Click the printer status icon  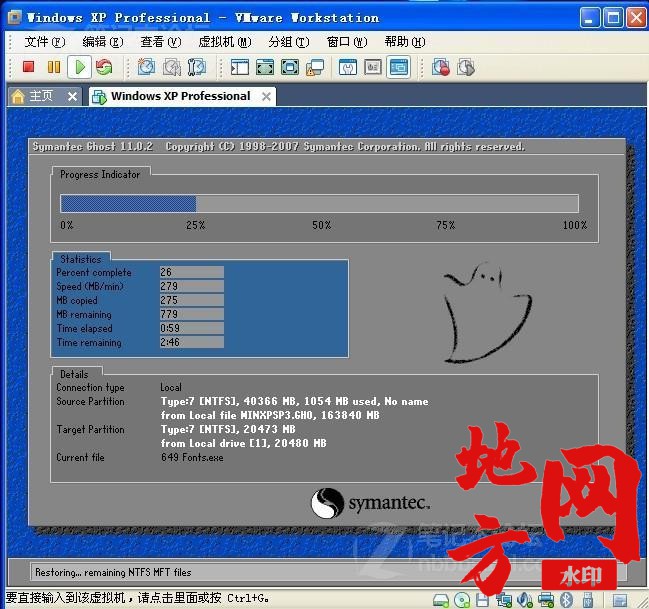pyautogui.click(x=546, y=600)
